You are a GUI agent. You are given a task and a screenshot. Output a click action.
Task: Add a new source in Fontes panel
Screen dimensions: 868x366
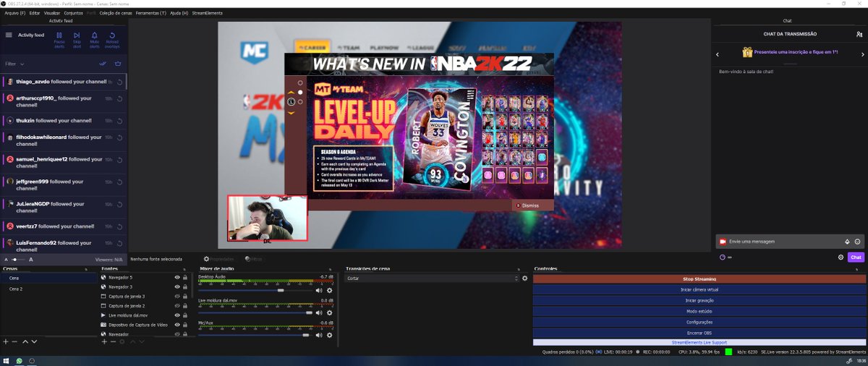pos(104,341)
